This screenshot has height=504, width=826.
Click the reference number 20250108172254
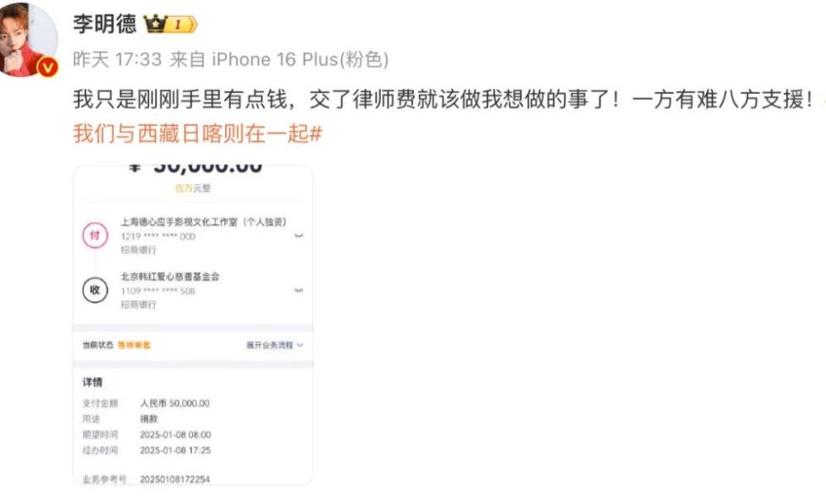(175, 479)
